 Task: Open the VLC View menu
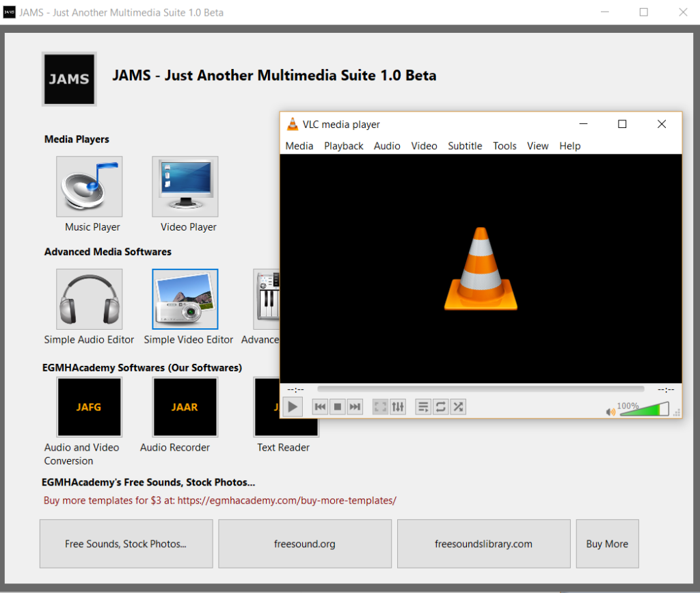click(537, 146)
